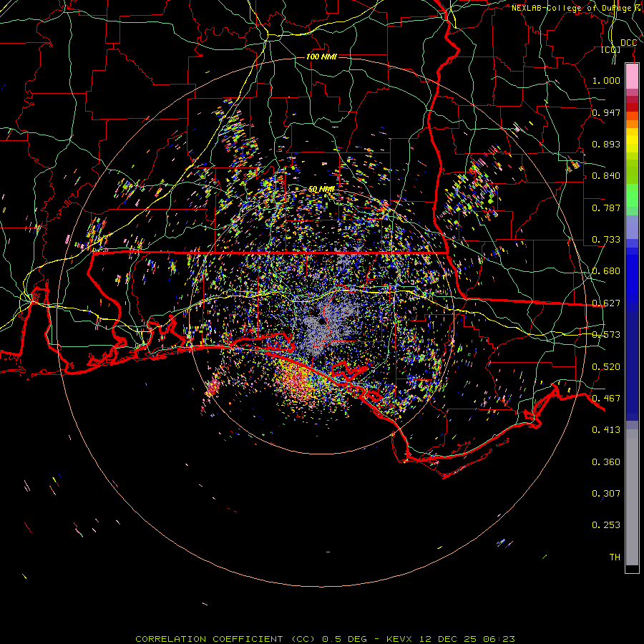Screen dimensions: 644x644
Task: Click the red segment of the color bar
Action: pyautogui.click(x=632, y=107)
